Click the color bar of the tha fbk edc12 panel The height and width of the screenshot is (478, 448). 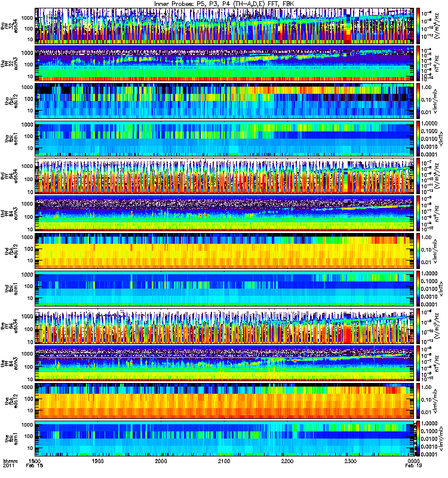(419, 101)
